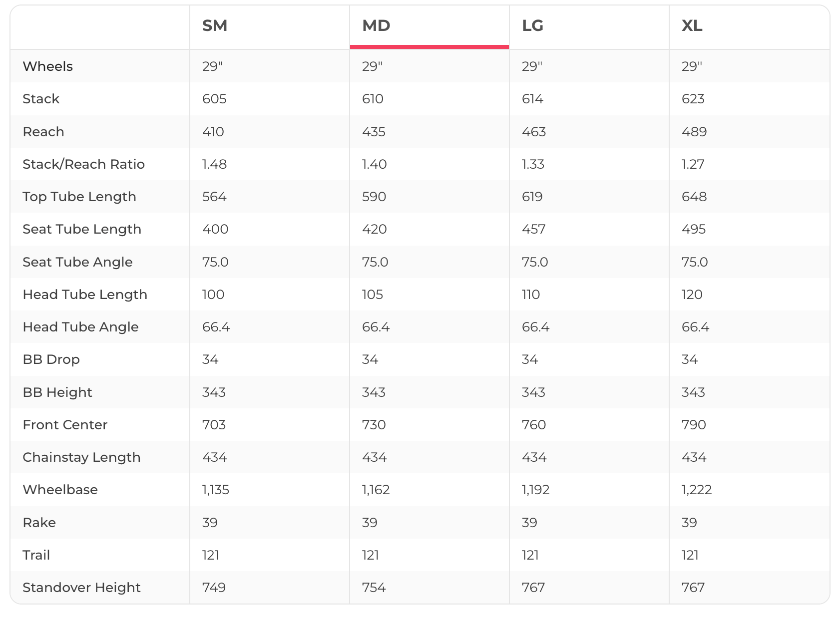Click the Seat Tube Length row label
840x618 pixels.
[82, 229]
